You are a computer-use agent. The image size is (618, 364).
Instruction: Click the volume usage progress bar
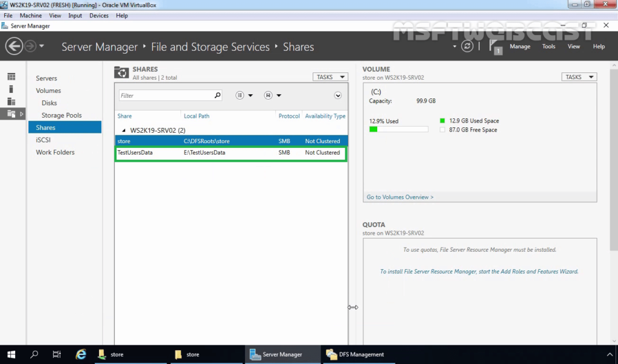point(398,129)
